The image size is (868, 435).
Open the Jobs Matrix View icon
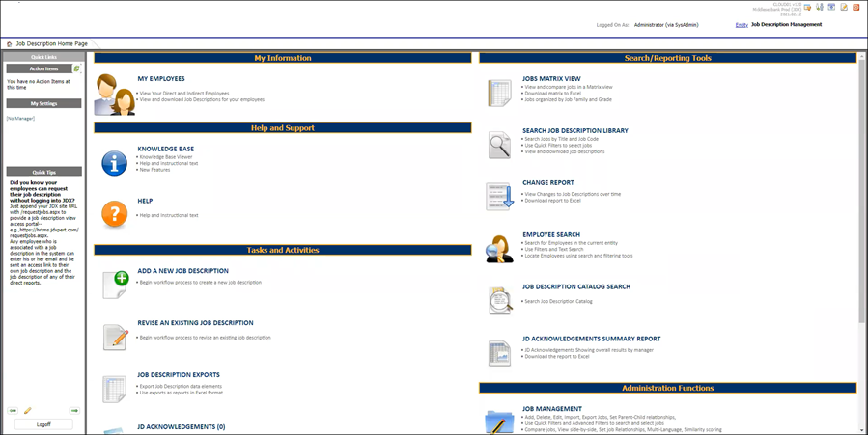pos(499,93)
